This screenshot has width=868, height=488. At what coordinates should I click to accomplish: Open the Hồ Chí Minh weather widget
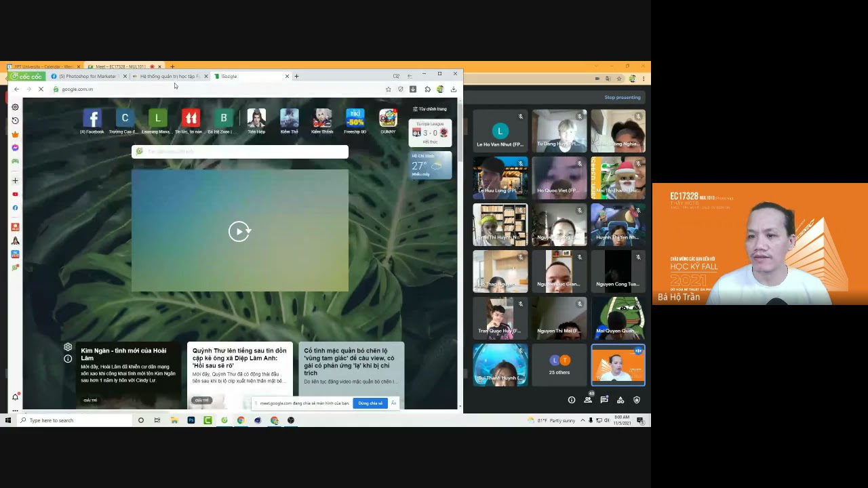(430, 165)
